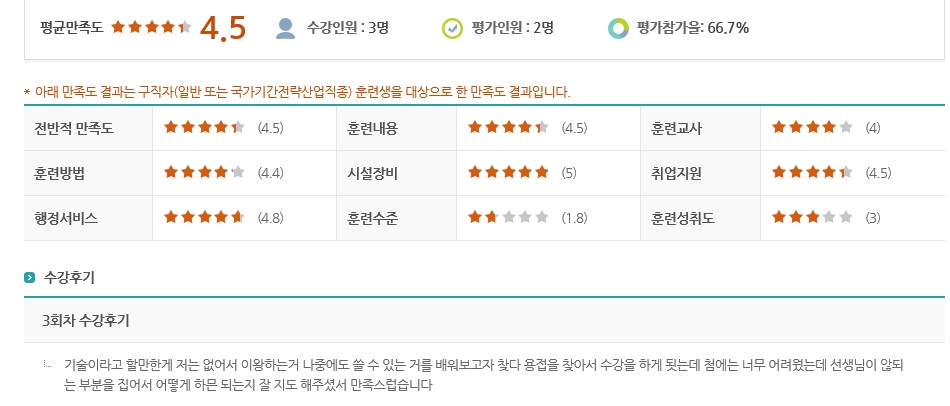Select the 3회차 수강후기 header
The height and width of the screenshot is (406, 950).
tap(484, 321)
